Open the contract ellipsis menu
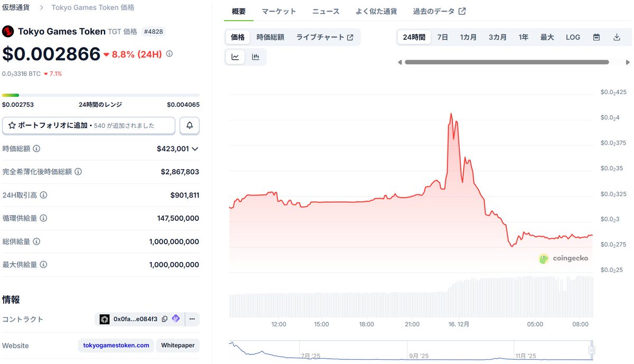Screen dimensions: 634x364 pos(192,319)
